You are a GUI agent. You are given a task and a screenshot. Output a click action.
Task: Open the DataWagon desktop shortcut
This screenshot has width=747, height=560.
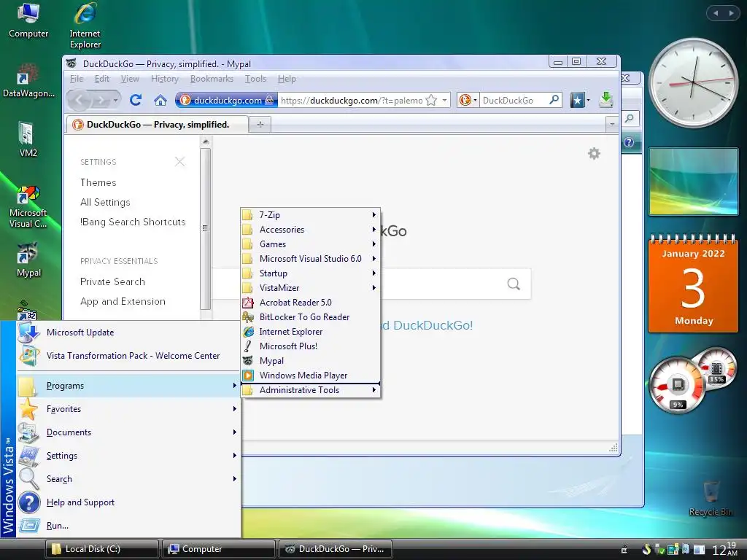(x=28, y=80)
